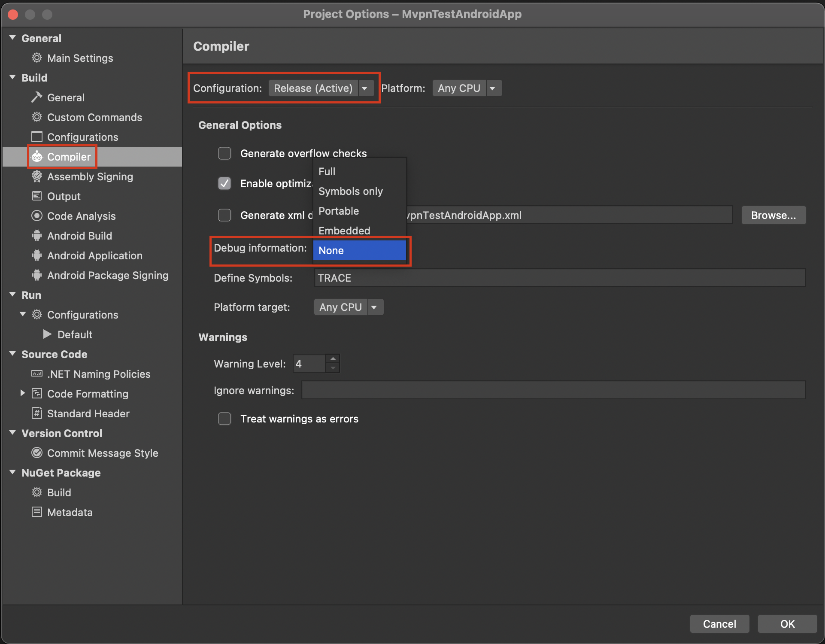
Task: Increase Warning Level with up stepper arrow
Action: click(x=333, y=359)
